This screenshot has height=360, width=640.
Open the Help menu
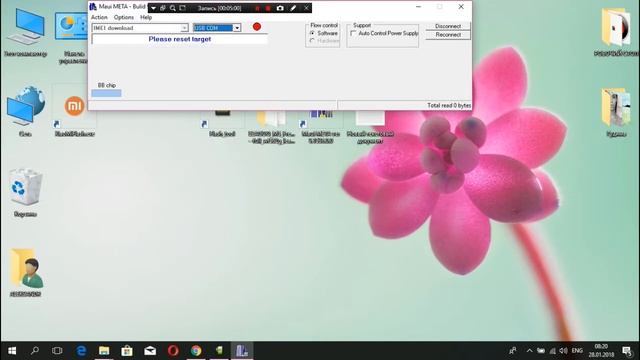146,17
